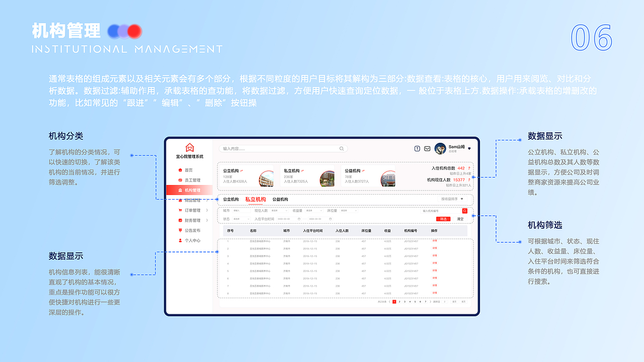
Task: Go to previous page with the left pagination arrow
Action: coord(389,302)
